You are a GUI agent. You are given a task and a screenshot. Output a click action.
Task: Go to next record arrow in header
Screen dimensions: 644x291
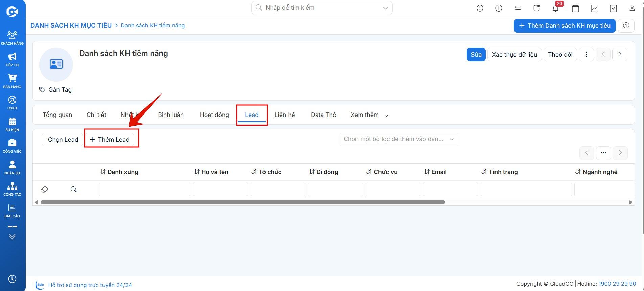(x=620, y=55)
